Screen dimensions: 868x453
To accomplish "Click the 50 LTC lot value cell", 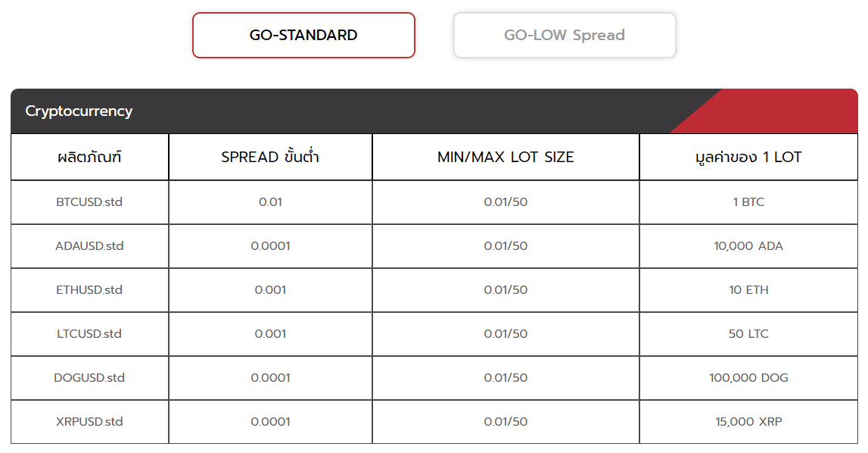I will pos(748,334).
